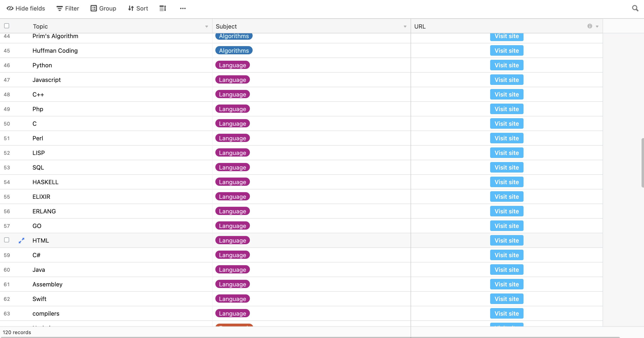Screen dimensions: 644x338
Task: Click Visit site for Python
Action: [x=507, y=65]
